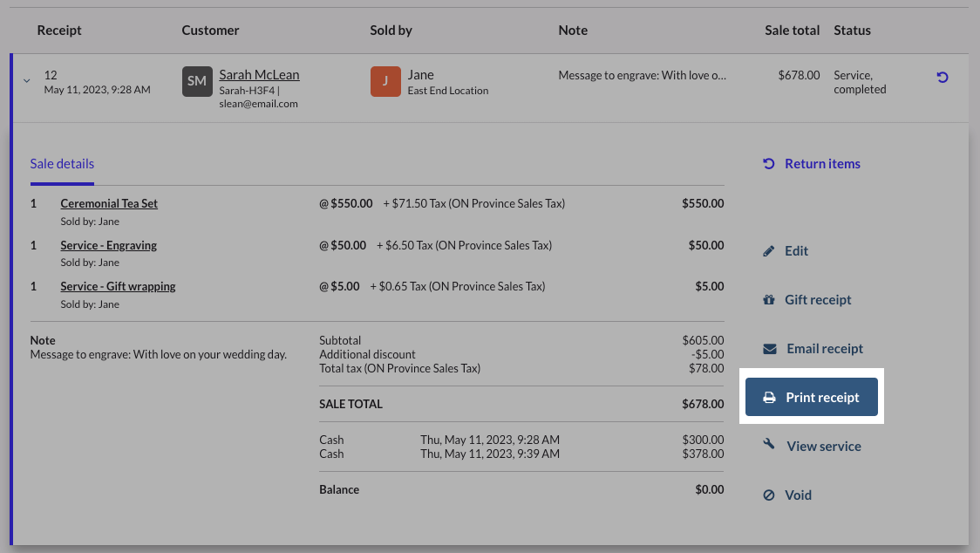Screen dimensions: 980x553
Task: Click the SM customer avatar
Action: [x=197, y=81]
